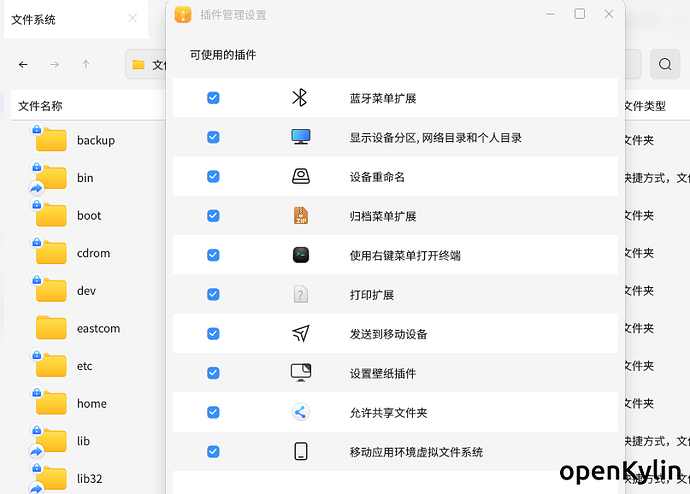Screen dimensions: 690x494
Task: Click the mobile phone virtual filesystem icon
Action: [301, 451]
